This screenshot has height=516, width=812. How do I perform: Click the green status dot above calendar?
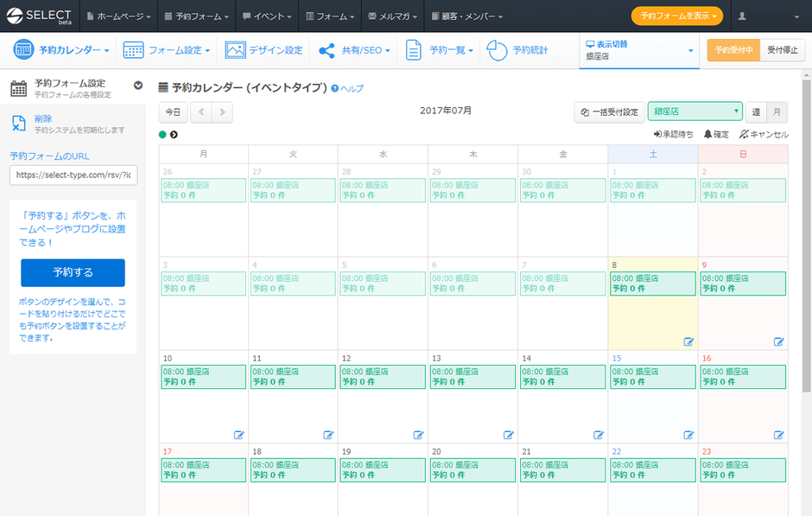tap(162, 134)
